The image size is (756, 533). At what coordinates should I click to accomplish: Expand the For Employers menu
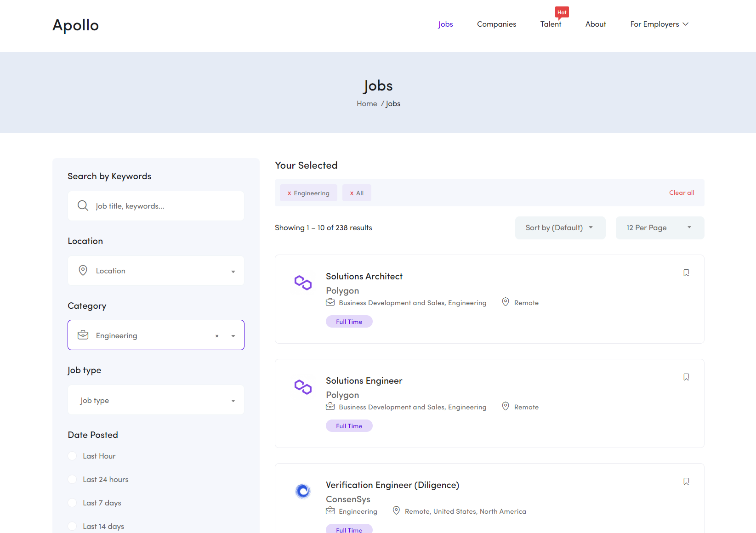(x=659, y=24)
